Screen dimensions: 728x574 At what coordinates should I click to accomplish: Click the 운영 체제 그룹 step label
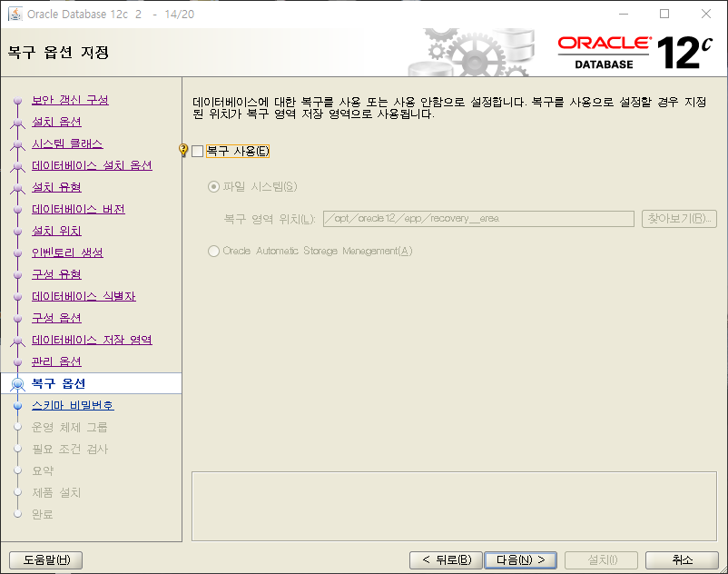[70, 427]
